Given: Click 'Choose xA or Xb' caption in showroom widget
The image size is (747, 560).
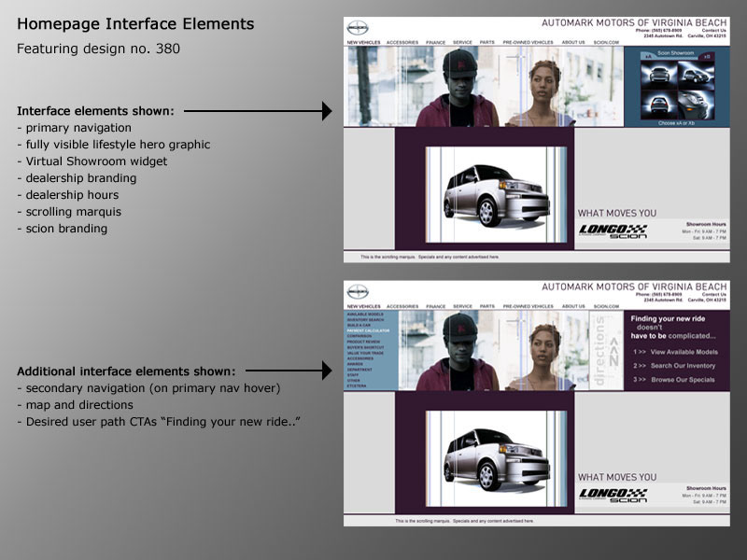Looking at the screenshot, I should point(676,123).
